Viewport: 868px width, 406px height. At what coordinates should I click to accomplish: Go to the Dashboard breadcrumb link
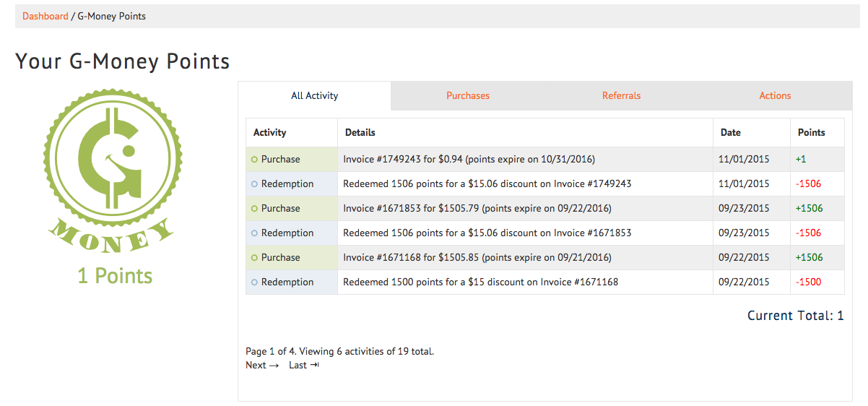coord(45,16)
